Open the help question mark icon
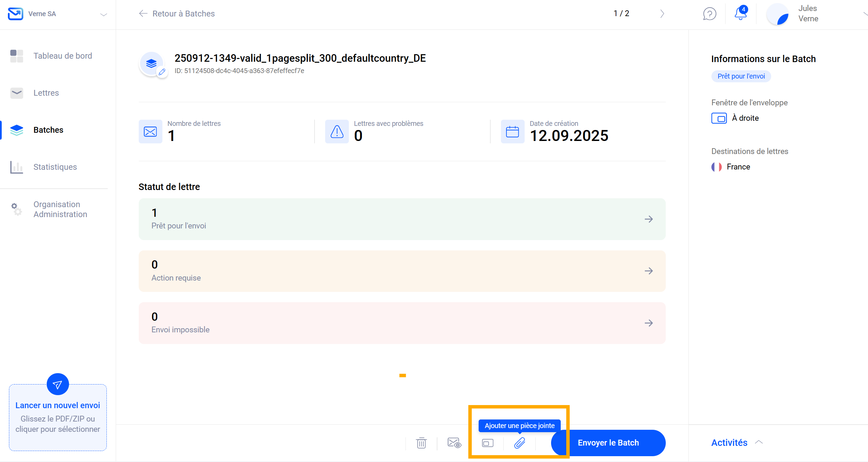 pos(709,14)
